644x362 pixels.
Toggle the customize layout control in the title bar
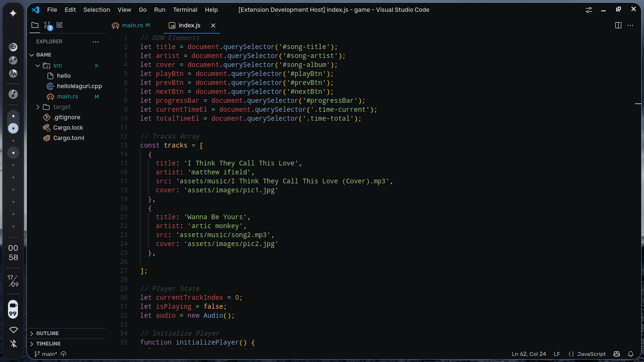[x=588, y=9]
